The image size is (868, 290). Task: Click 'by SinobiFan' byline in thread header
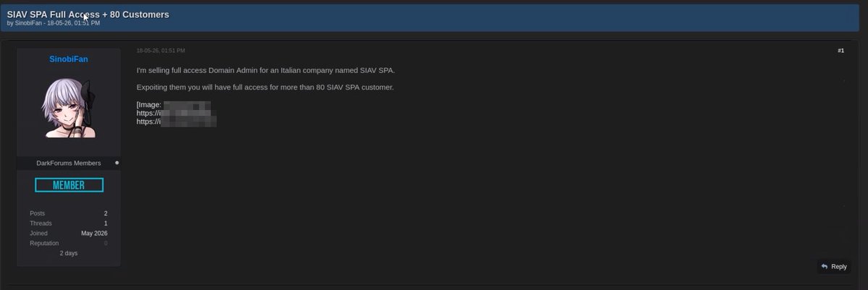click(24, 23)
